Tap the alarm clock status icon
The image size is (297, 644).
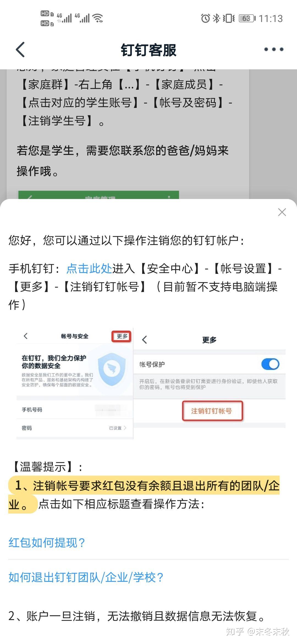tap(205, 18)
